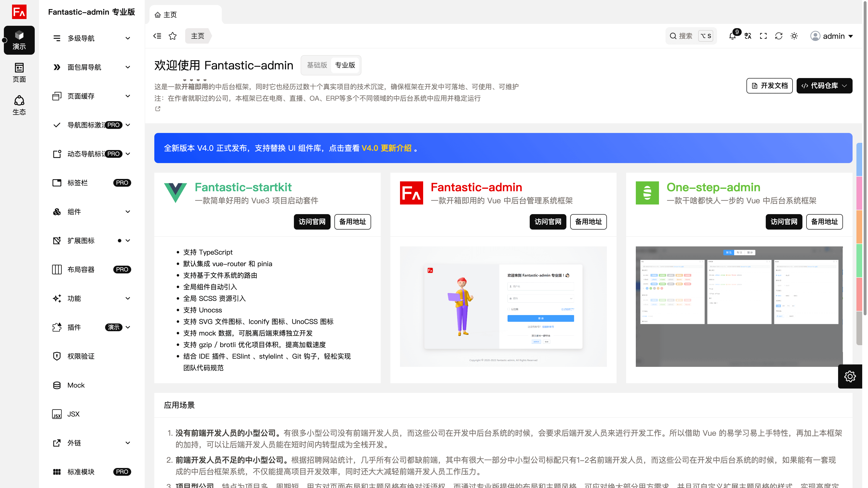Viewport: 868px width, 488px height.
Task: Open the language translation switcher icon
Action: (748, 36)
